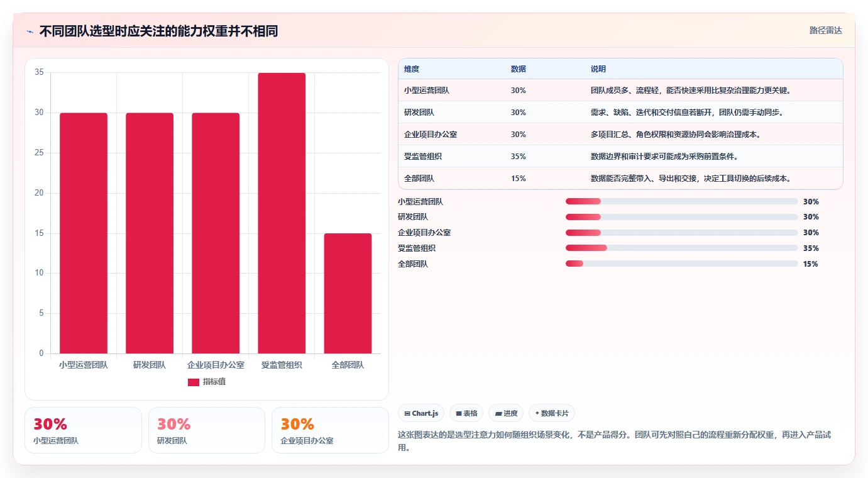Image resolution: width=868 pixels, height=478 pixels.
Task: Click the Chart.js tag chip
Action: [x=421, y=413]
